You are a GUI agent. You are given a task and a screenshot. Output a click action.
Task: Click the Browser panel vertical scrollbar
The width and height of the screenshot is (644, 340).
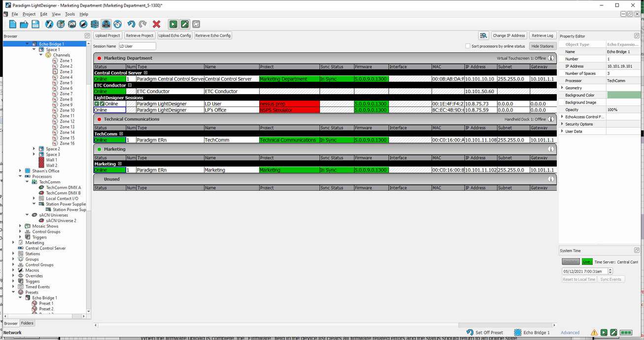(x=89, y=177)
